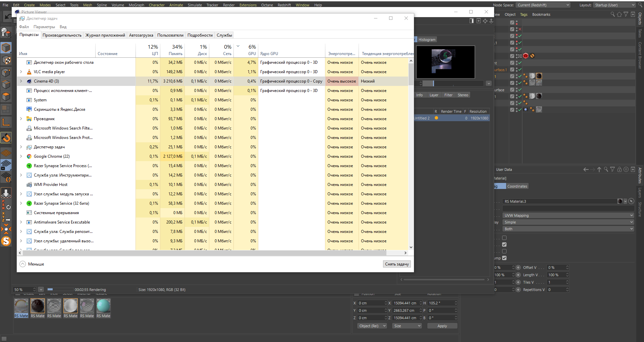Click the home icon in Object Manager

(619, 14)
